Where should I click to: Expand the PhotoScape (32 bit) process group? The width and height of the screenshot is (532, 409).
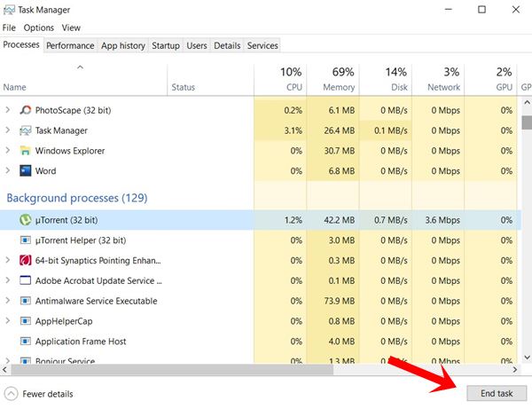coord(8,110)
